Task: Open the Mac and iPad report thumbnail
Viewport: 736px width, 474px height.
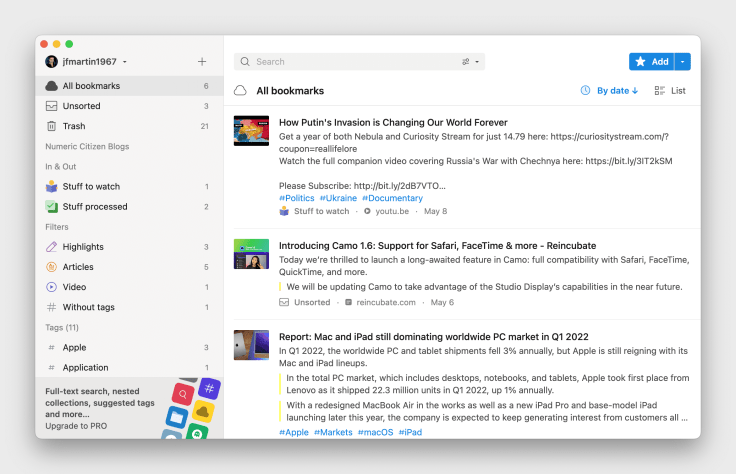Action: (x=252, y=345)
